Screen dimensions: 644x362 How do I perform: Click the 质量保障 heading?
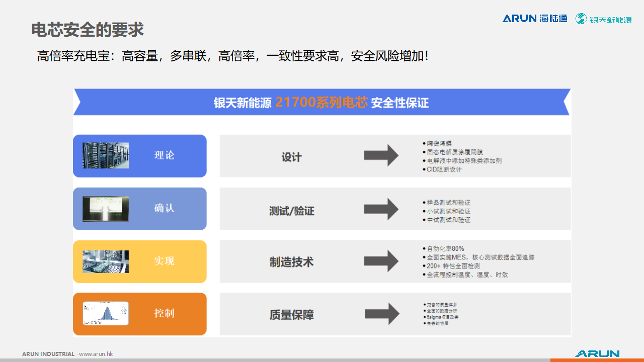(292, 315)
